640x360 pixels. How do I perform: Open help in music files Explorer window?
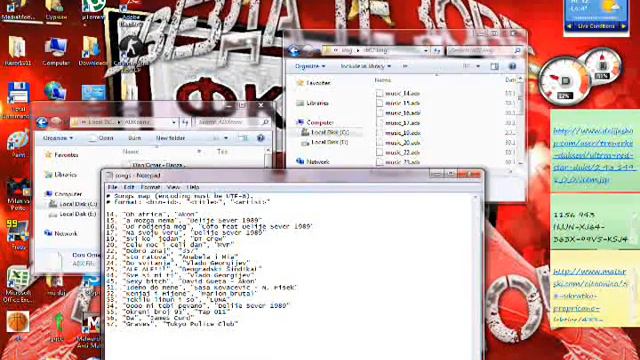point(512,66)
